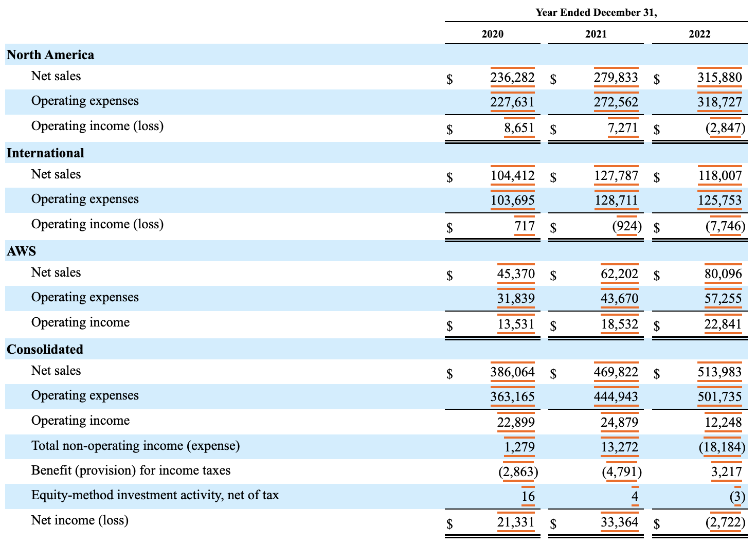
Task: Select the Net sales label under North America
Action: [x=56, y=76]
